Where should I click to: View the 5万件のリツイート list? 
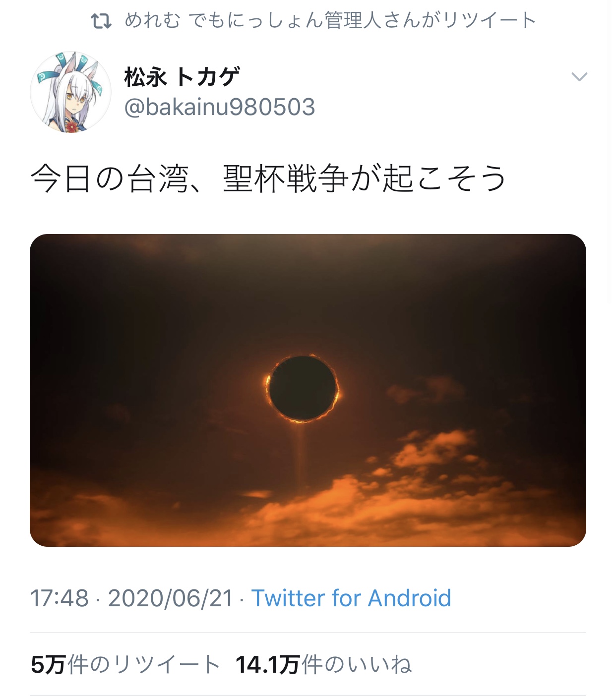point(125,664)
